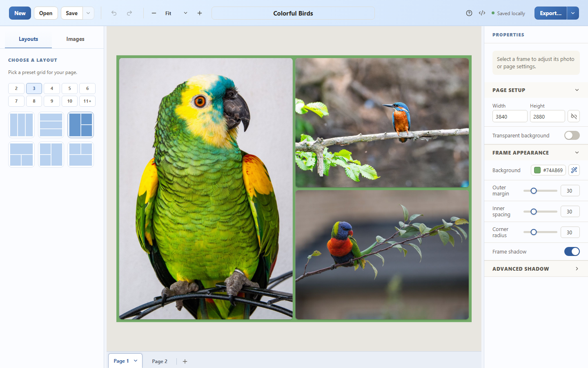Zoom in with the plus icon
588x368 pixels.
pos(200,13)
